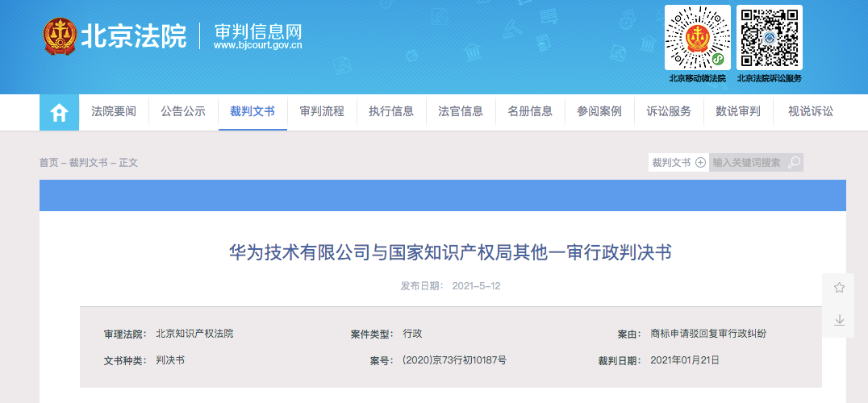The image size is (868, 403).
Task: Open the 名册信息 menu
Action: click(x=530, y=112)
